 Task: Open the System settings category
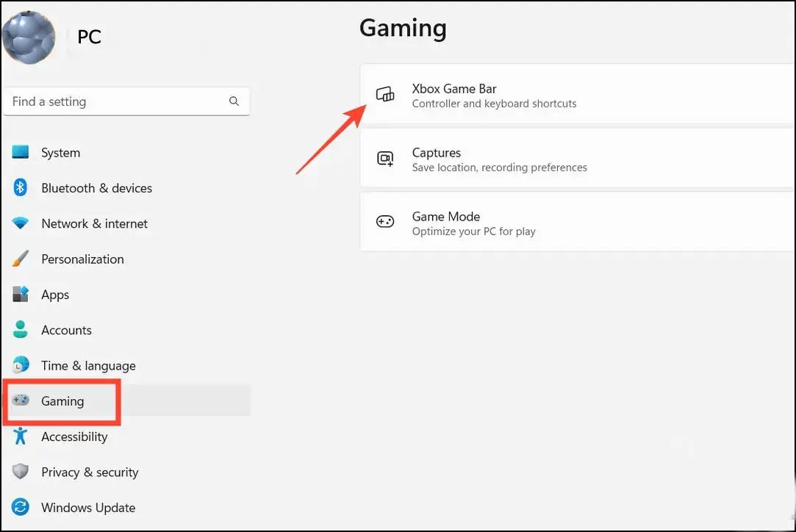click(x=126, y=152)
